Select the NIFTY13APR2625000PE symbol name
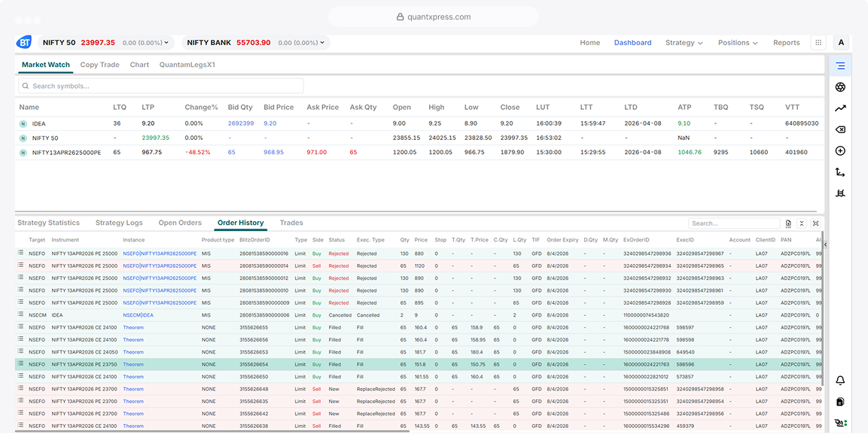868x434 pixels. [x=66, y=152]
